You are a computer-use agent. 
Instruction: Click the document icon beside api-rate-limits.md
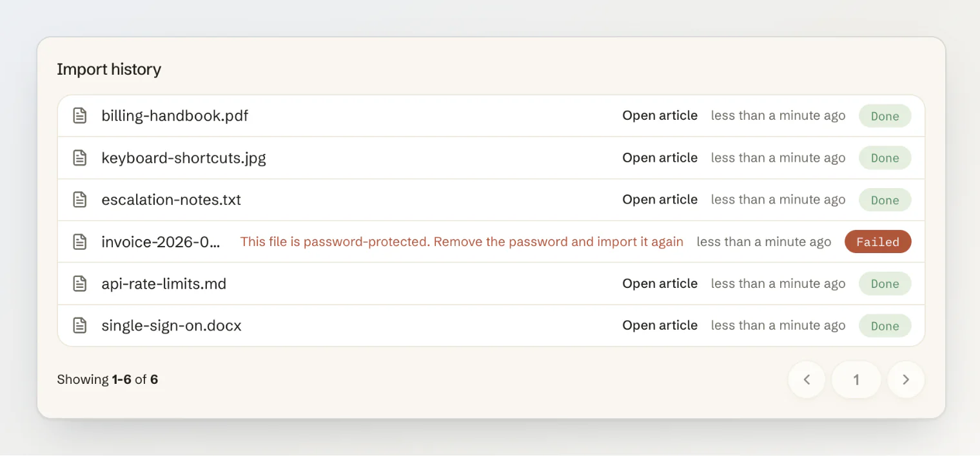[79, 283]
